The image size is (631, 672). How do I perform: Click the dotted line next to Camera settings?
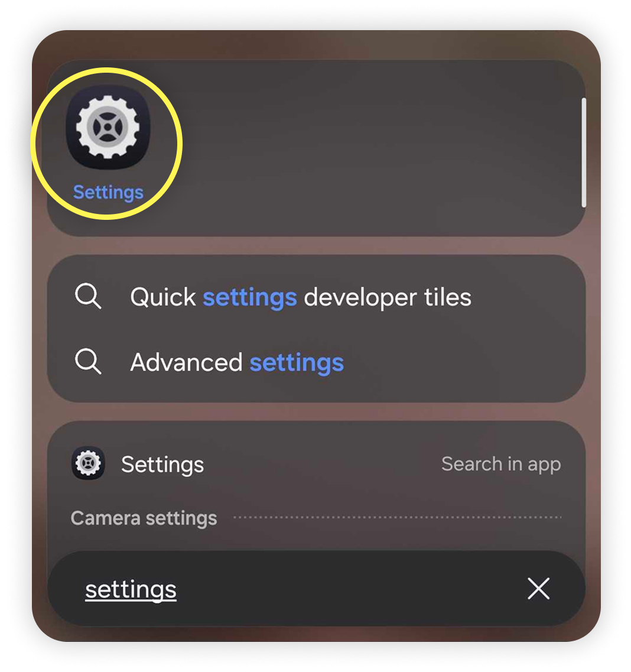pos(397,517)
